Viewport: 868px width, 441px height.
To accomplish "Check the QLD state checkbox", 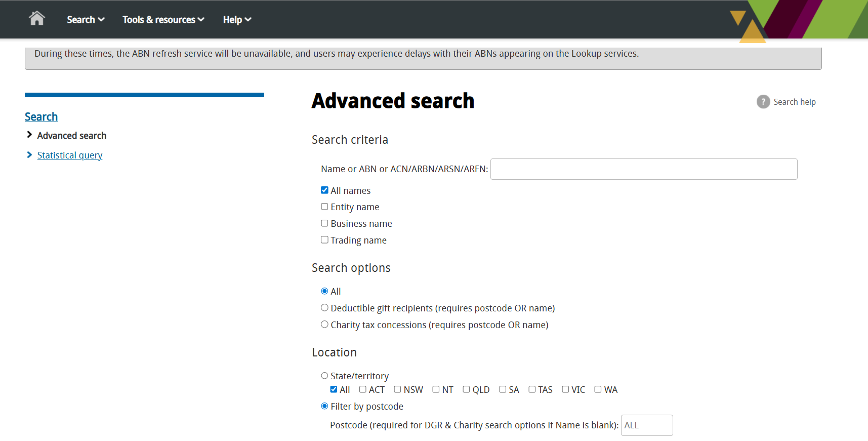I will (466, 389).
